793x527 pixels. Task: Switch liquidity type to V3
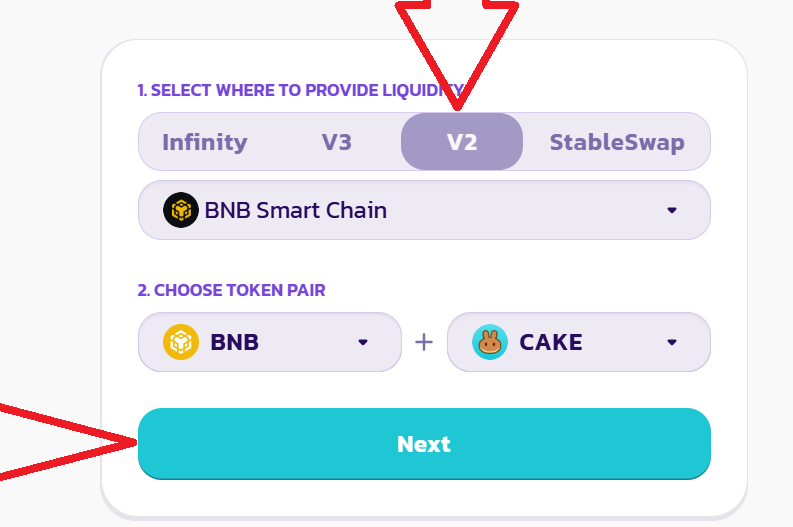(x=337, y=142)
